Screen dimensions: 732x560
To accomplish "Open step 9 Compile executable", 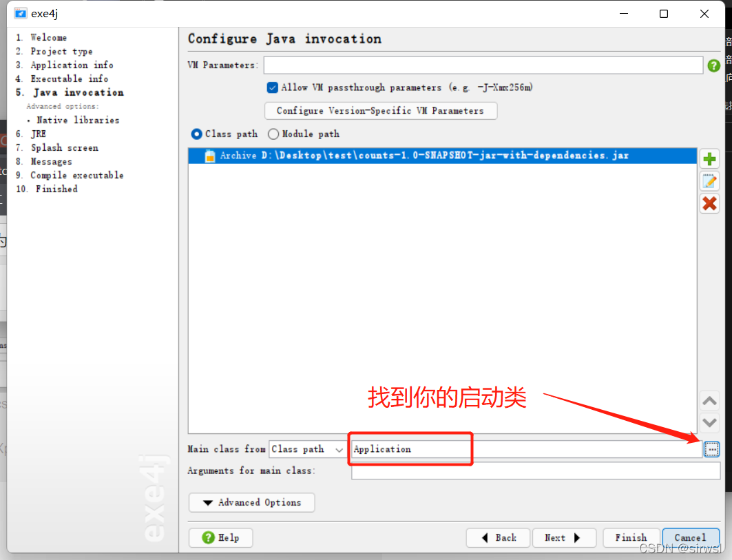I will click(70, 175).
